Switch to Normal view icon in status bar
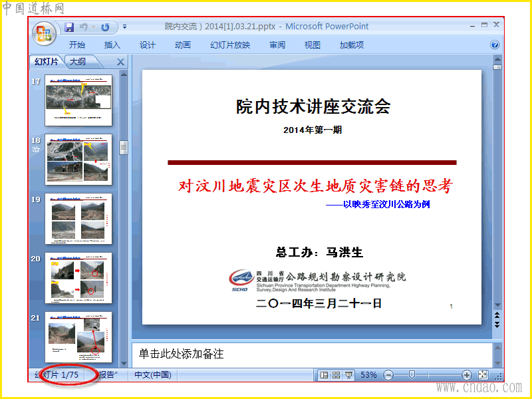 pyautogui.click(x=325, y=375)
